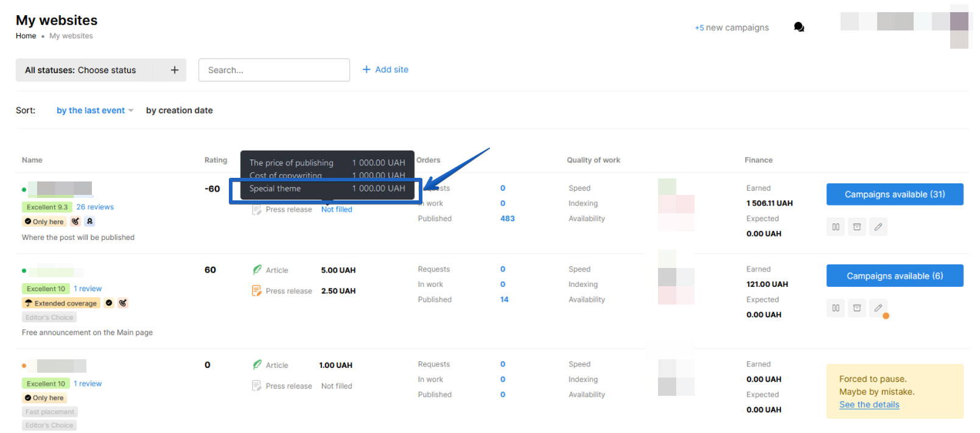This screenshot has height=433, width=980.
Task: Open the chat messages icon
Action: pos(799,27)
